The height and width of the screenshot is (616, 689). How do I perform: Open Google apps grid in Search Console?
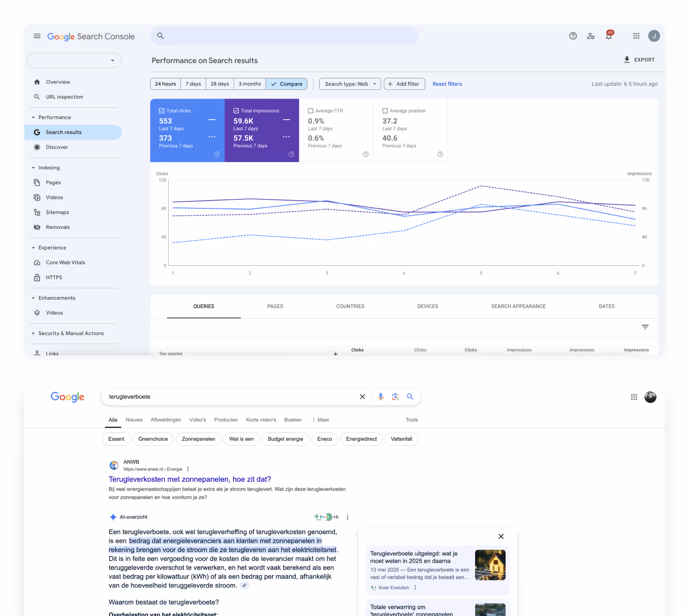[636, 36]
